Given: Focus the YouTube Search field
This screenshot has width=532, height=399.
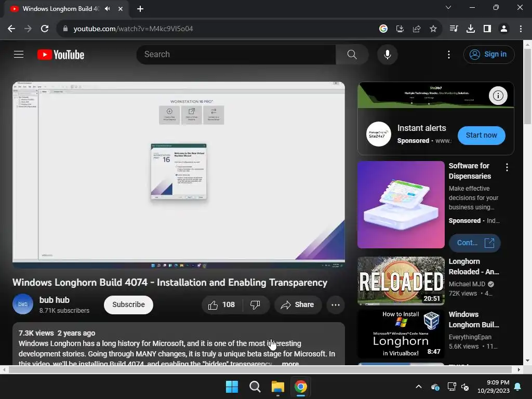Looking at the screenshot, I should click(236, 54).
